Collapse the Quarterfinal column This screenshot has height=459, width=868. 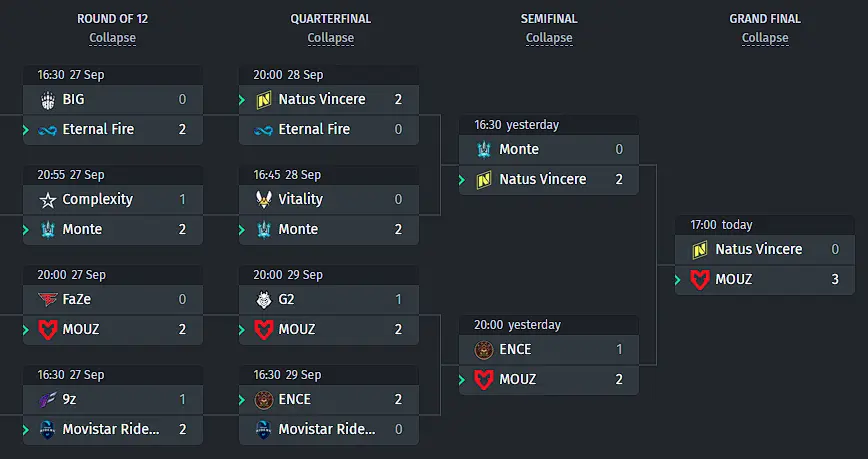point(330,38)
